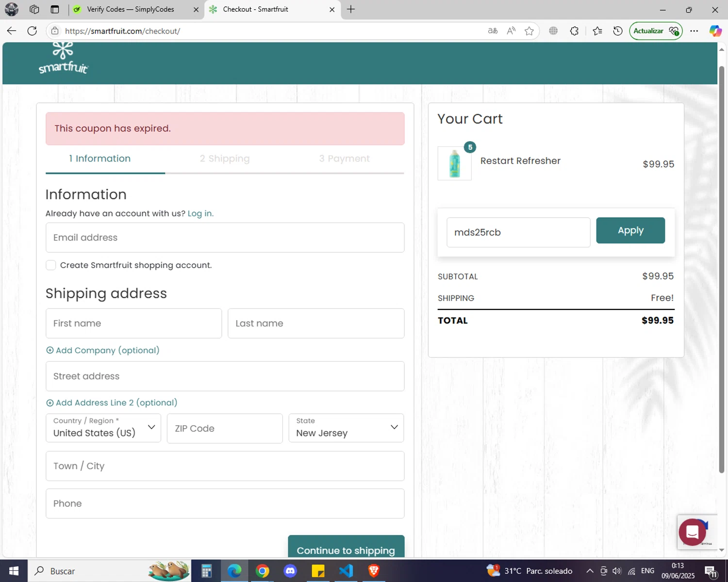Focus the Town / City field
This screenshot has height=582, width=728.
pyautogui.click(x=225, y=466)
